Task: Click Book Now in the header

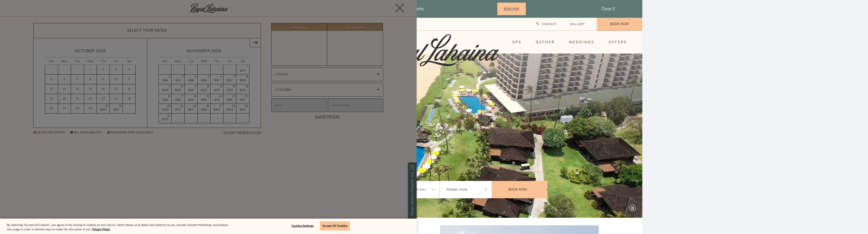Action: tap(619, 24)
